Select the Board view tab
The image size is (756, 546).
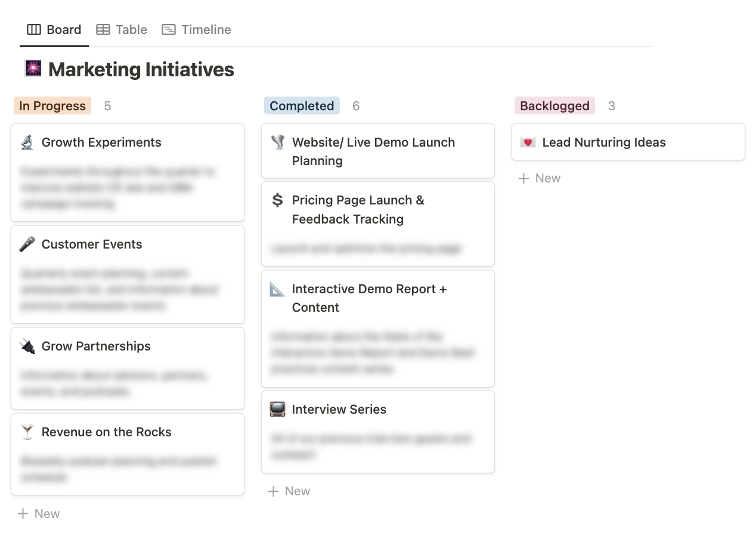(54, 30)
